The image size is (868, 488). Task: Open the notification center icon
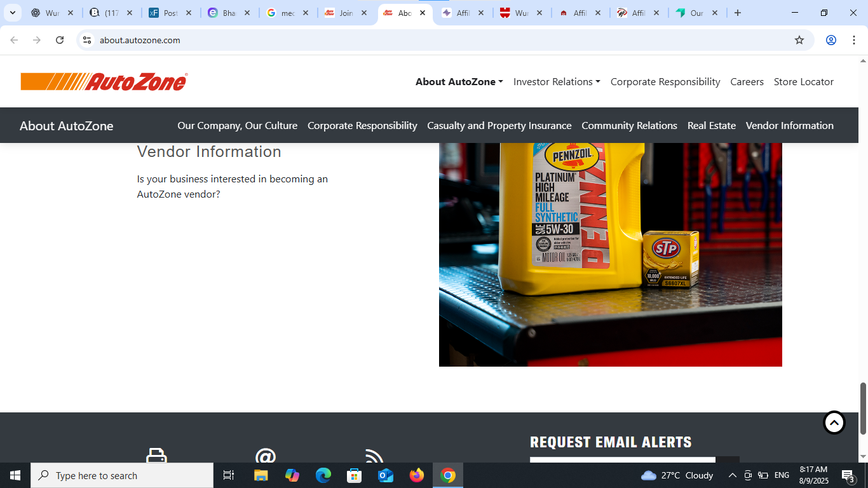tap(848, 475)
